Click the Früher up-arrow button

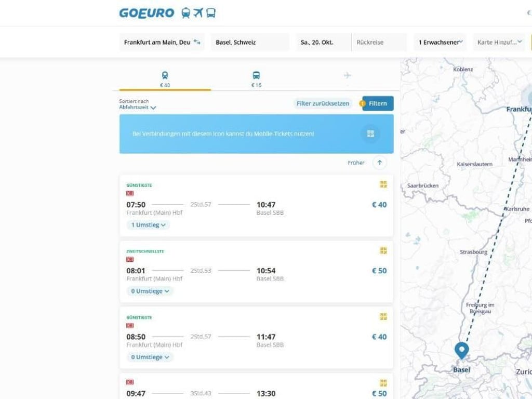click(x=380, y=163)
